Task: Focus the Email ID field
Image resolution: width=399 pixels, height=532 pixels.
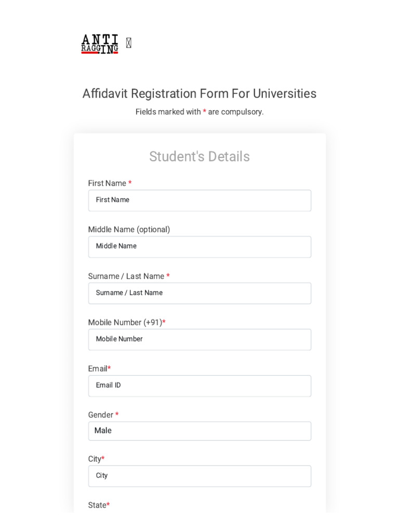Action: [199, 386]
